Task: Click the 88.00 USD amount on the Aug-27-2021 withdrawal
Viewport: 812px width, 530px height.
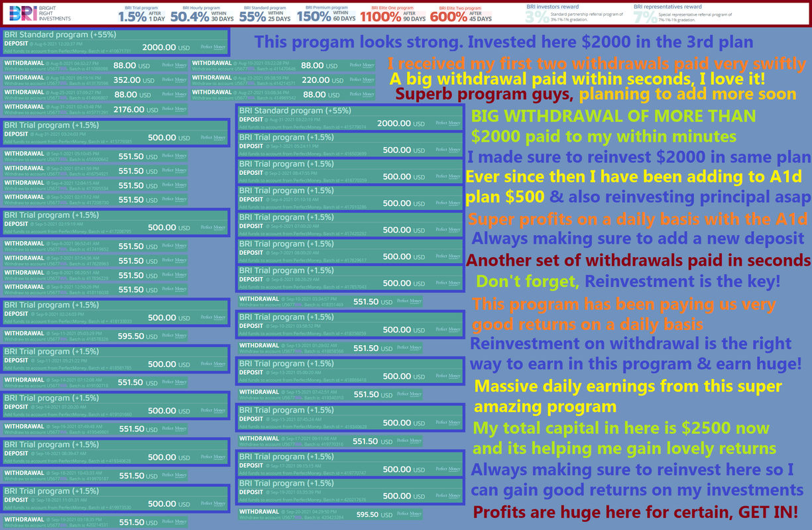Action: (319, 95)
